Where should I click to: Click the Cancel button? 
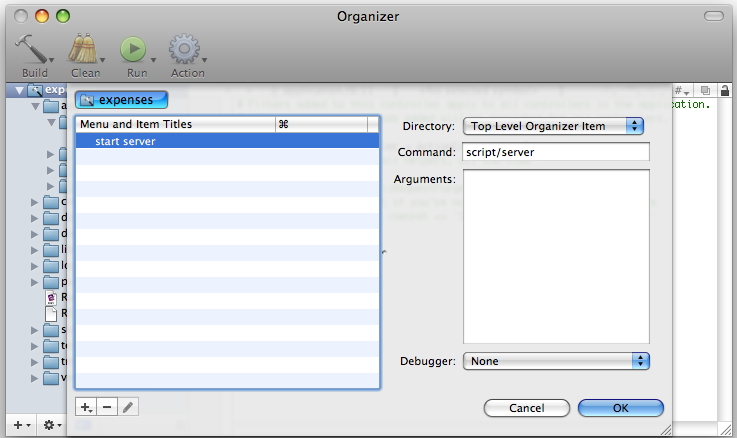526,408
